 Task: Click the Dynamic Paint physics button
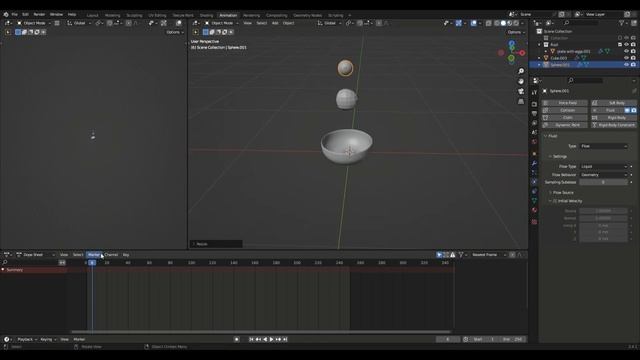coord(565,125)
